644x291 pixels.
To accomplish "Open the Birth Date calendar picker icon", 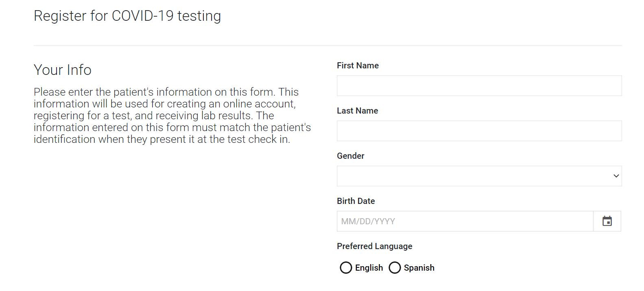I will (607, 221).
